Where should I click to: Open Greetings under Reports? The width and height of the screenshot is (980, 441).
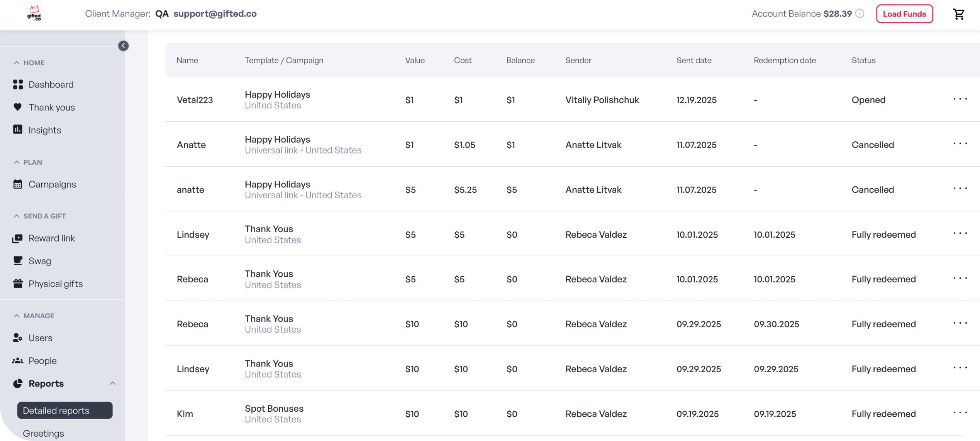coord(43,433)
